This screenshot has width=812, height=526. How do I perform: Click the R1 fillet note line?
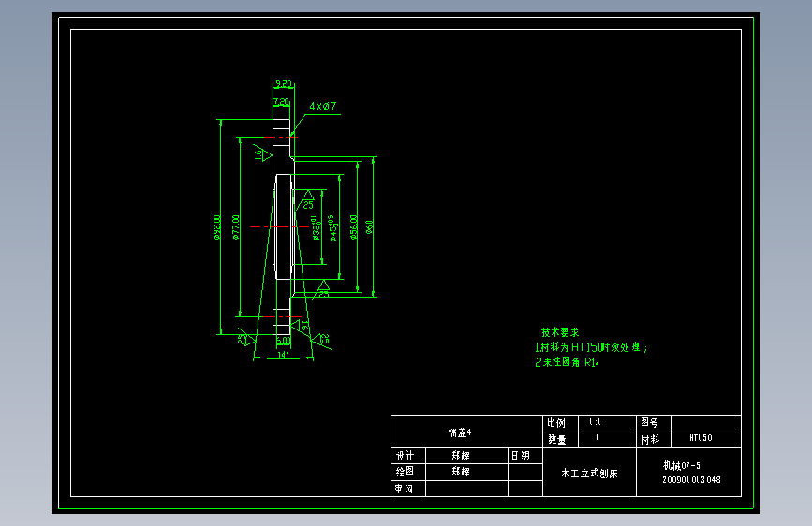pos(567,362)
